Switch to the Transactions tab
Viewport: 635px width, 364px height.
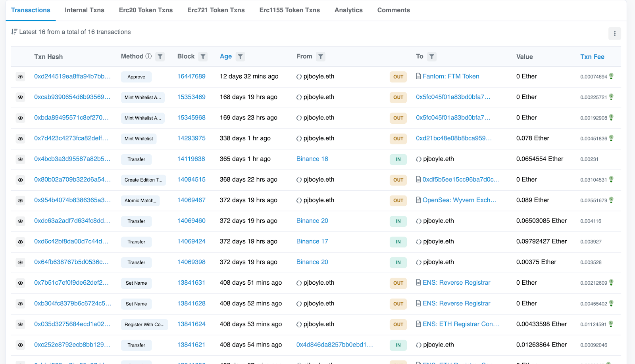click(31, 10)
